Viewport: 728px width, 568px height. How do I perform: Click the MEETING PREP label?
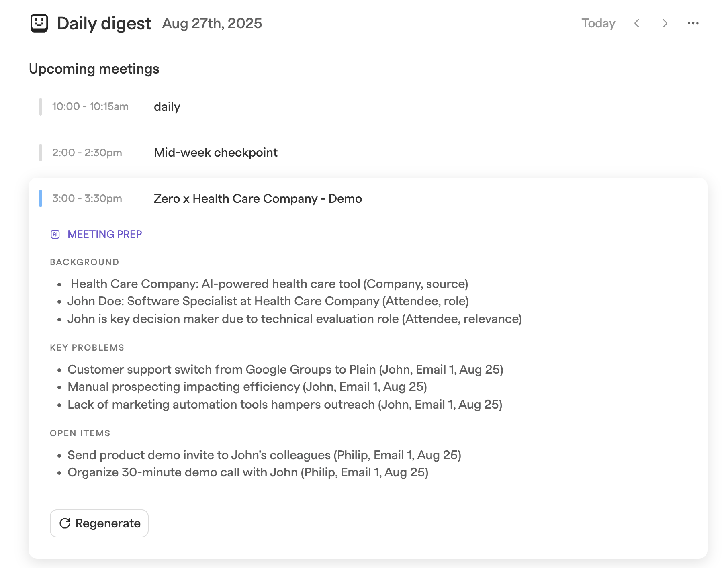105,234
